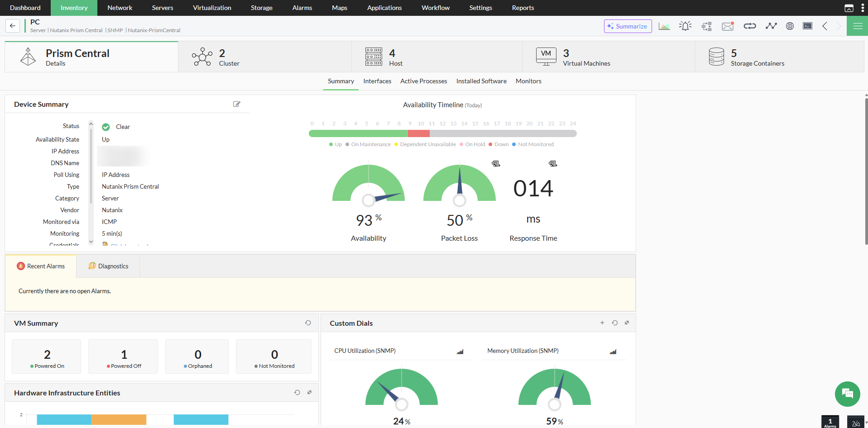Screen dimensions: 868x428
Task: Click the 1 Powered Off VM tile
Action: 123,357
